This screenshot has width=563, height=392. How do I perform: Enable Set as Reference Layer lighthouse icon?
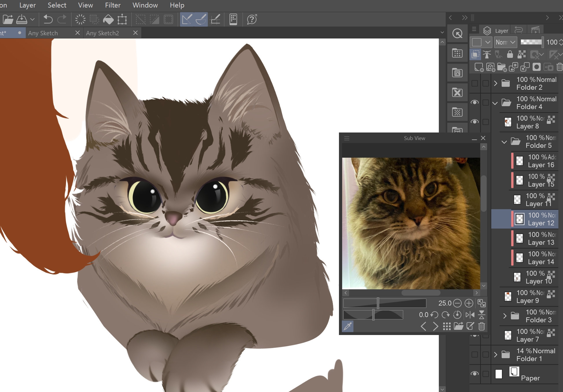tap(487, 54)
